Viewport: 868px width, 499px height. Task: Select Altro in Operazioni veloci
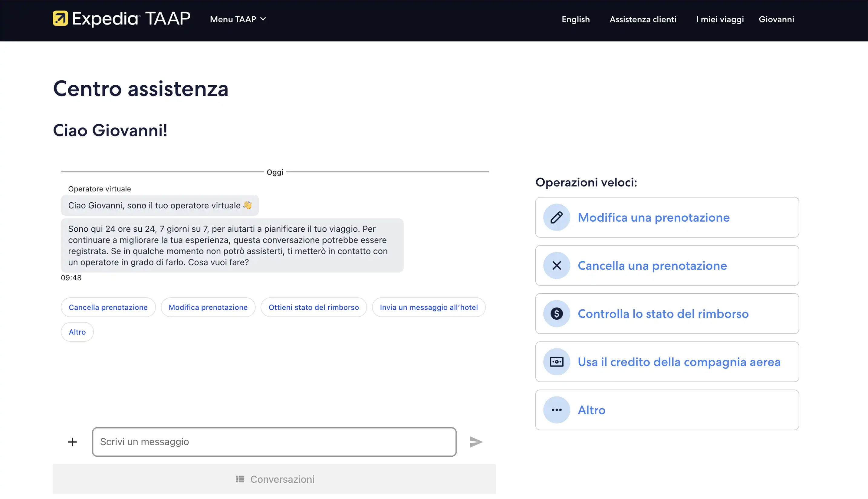667,410
